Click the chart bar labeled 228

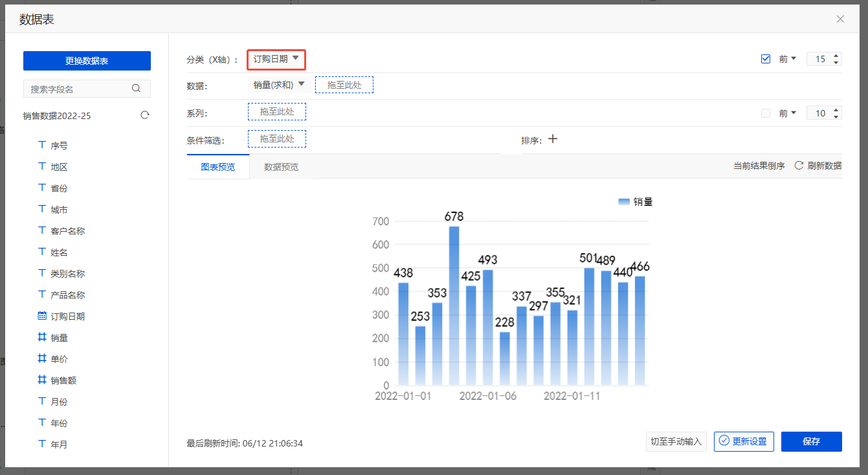click(x=505, y=359)
